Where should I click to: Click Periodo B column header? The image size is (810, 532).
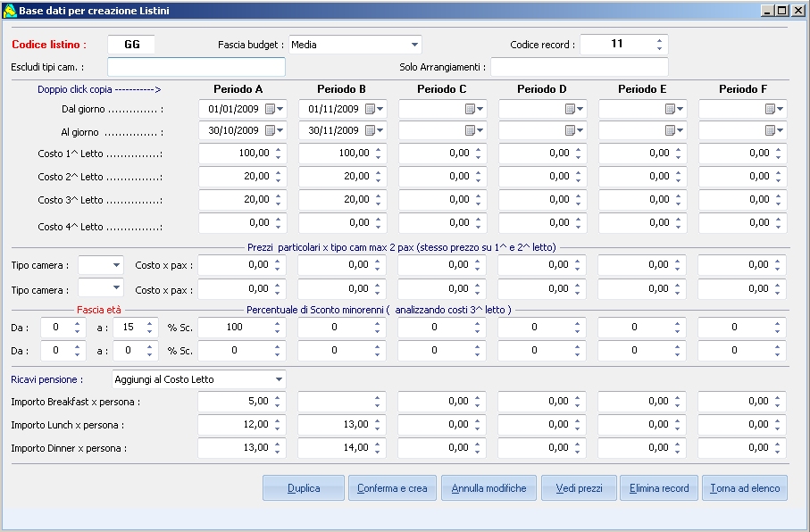tap(341, 89)
